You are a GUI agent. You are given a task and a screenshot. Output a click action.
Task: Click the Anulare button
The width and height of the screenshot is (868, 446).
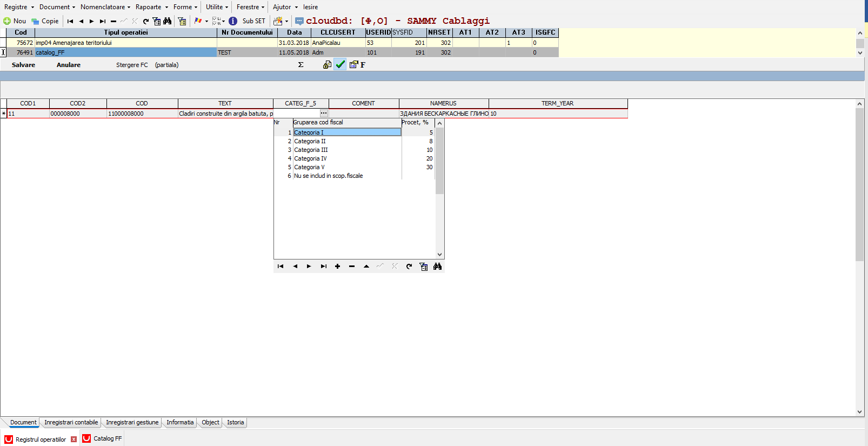click(x=69, y=65)
